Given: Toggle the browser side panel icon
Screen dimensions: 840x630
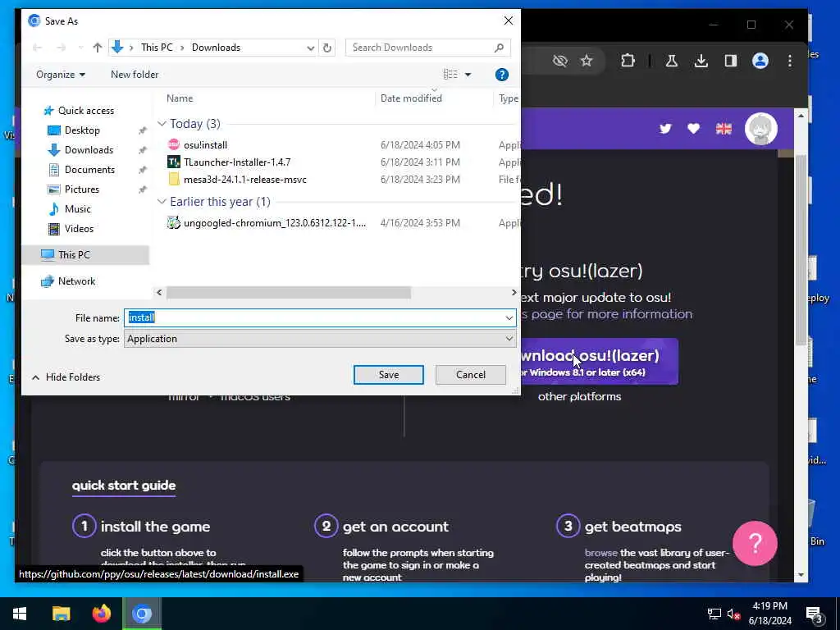Looking at the screenshot, I should click(730, 61).
